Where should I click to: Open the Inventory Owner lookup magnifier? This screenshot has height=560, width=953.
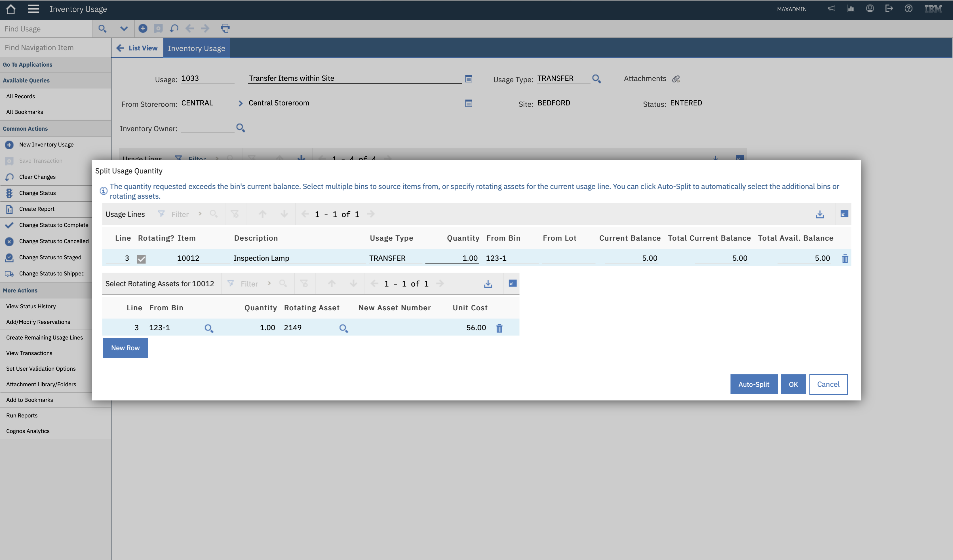[x=241, y=128]
